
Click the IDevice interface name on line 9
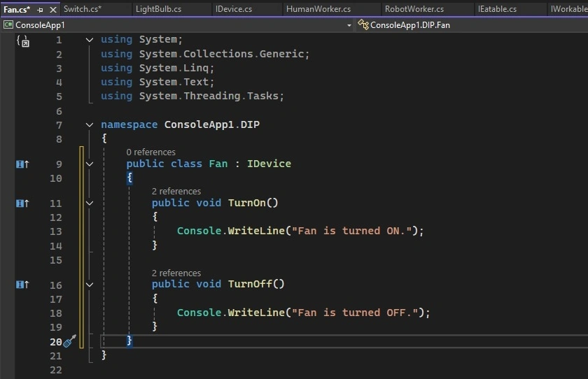pyautogui.click(x=269, y=164)
